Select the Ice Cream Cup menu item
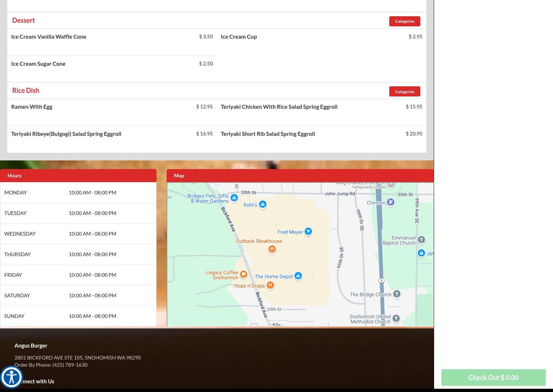The width and height of the screenshot is (553, 392). pos(239,37)
